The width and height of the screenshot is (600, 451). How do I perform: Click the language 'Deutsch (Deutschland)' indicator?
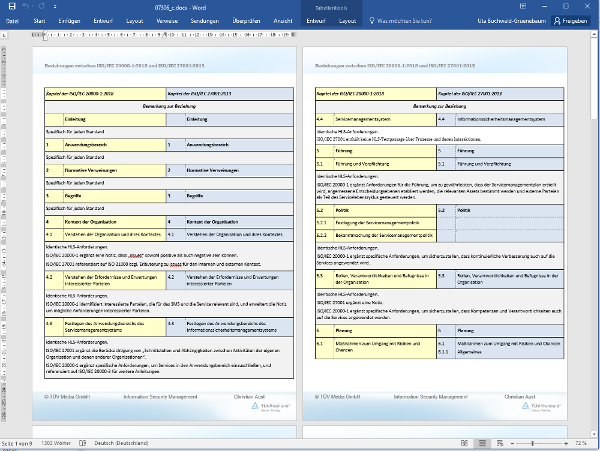(121, 443)
